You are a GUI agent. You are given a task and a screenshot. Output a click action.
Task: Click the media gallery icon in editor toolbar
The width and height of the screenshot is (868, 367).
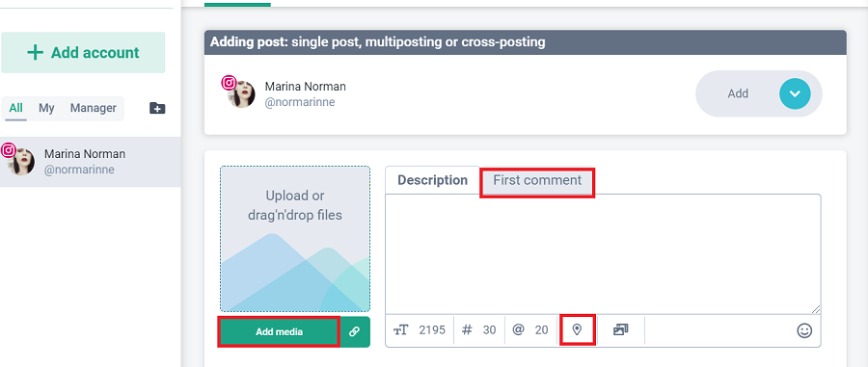[621, 330]
